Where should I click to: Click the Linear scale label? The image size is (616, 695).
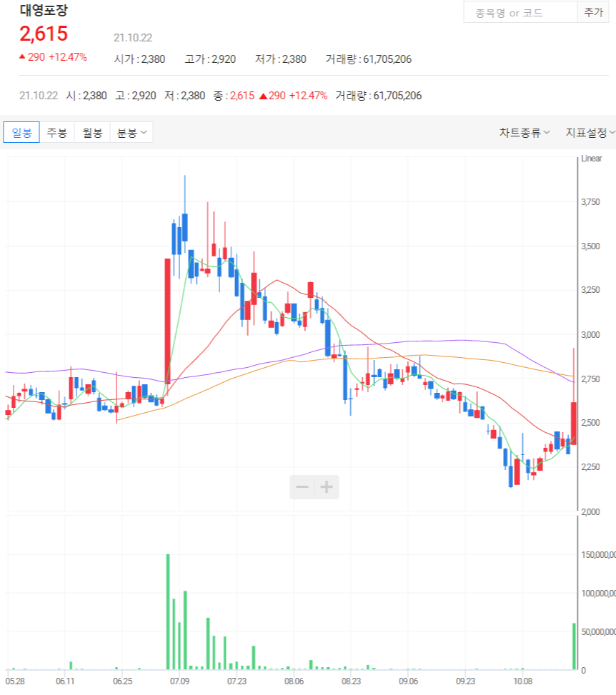(592, 159)
